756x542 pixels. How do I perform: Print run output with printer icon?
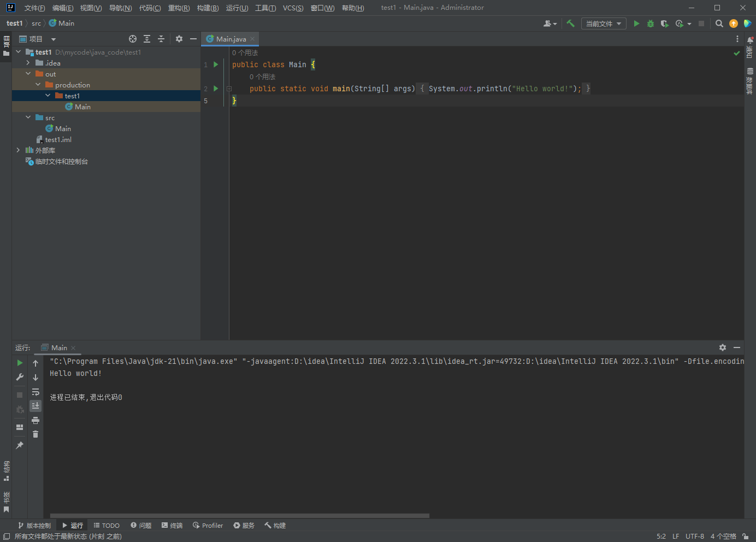tap(36, 420)
